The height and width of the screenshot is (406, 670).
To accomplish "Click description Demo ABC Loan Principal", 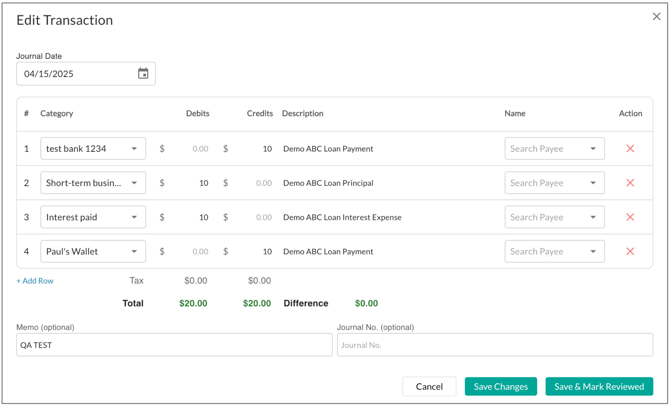I will (x=328, y=183).
